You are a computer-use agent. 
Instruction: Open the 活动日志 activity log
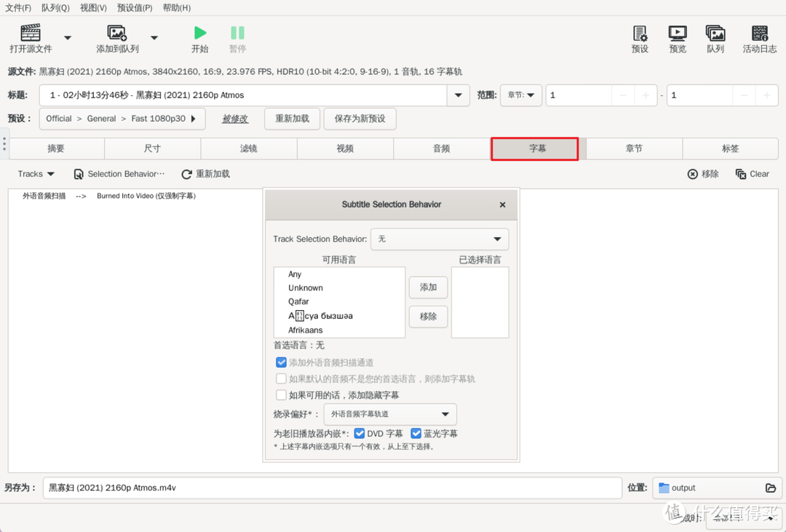point(761,38)
